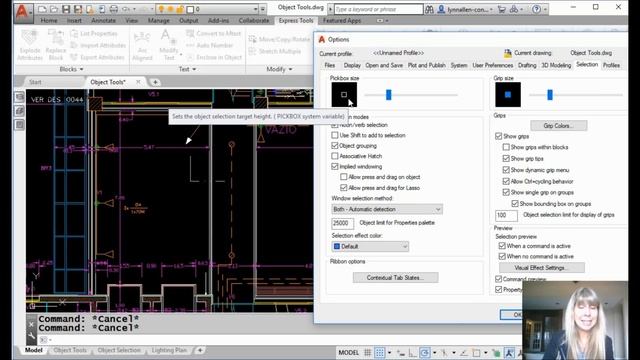
Task: Toggle Use Shift to add to selection
Action: coord(335,135)
